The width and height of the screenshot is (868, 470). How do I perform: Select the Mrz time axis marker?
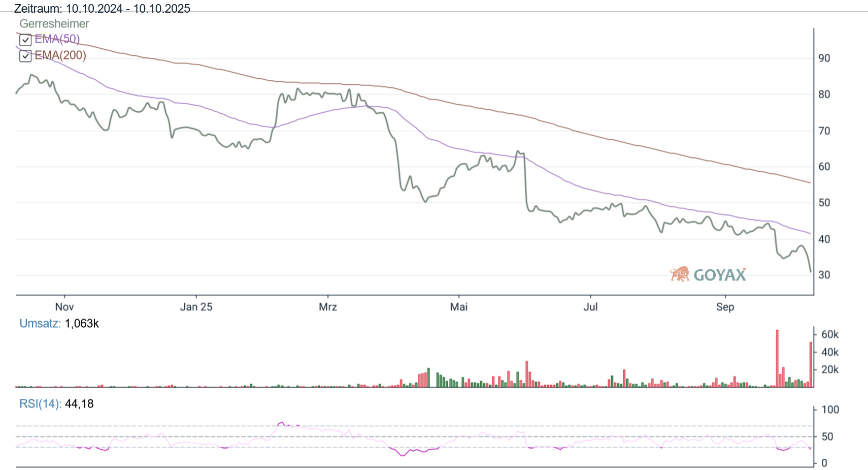(328, 307)
